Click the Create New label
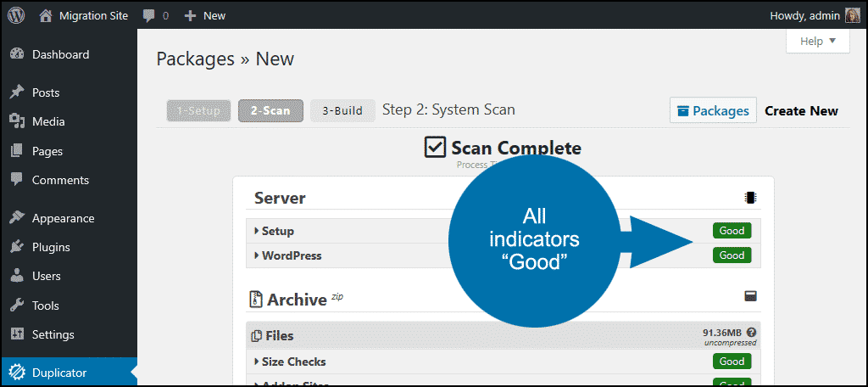The image size is (868, 387). point(801,111)
